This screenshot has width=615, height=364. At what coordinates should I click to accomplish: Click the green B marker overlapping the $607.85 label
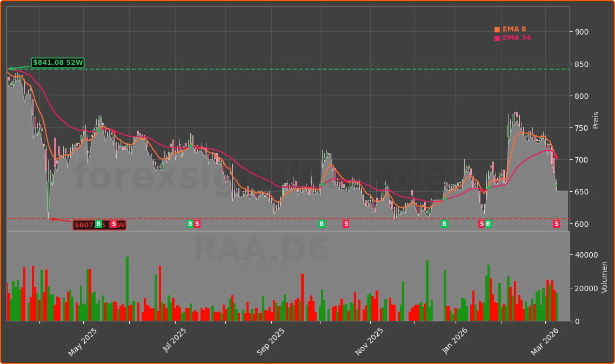97,223
